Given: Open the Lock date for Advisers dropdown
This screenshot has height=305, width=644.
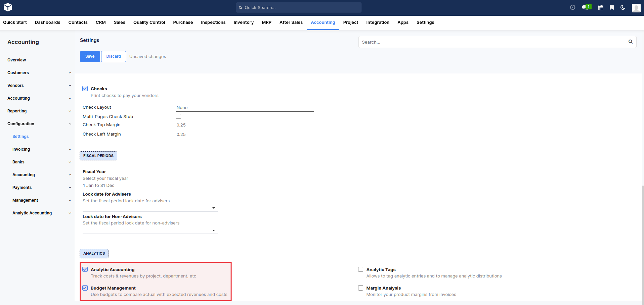Looking at the screenshot, I should 213,208.
